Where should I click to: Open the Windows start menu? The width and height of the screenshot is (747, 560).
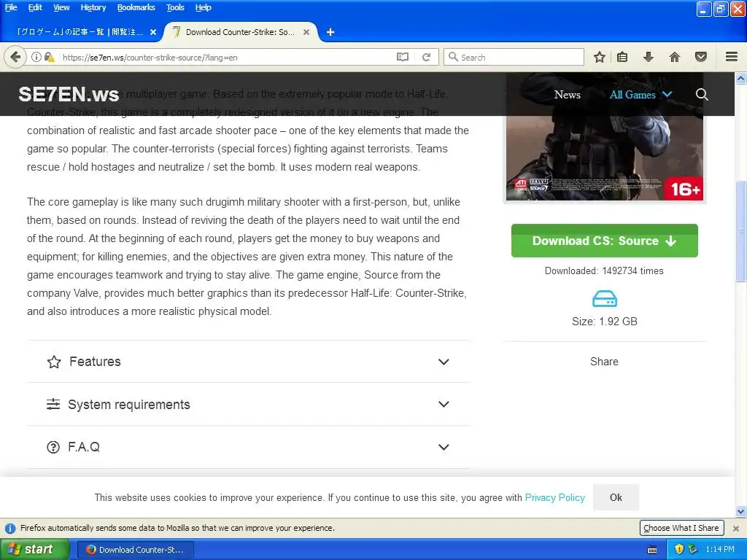click(35, 549)
